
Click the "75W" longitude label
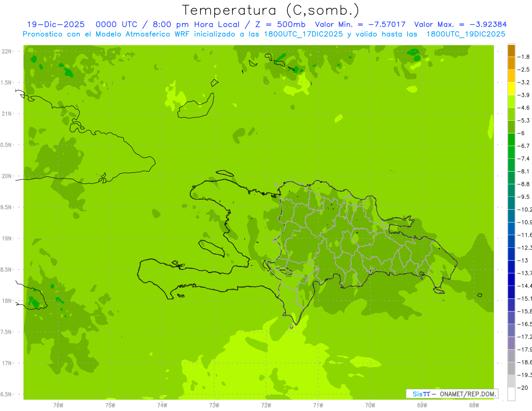tap(110, 405)
